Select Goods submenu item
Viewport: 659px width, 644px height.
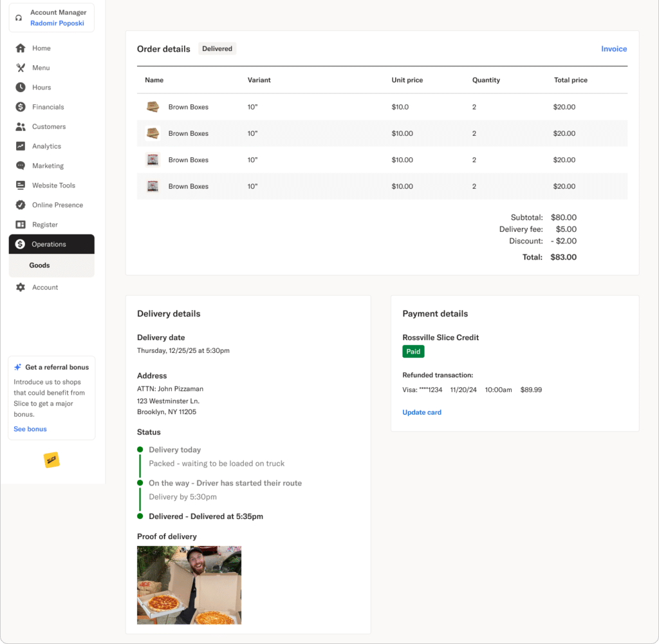(39, 265)
